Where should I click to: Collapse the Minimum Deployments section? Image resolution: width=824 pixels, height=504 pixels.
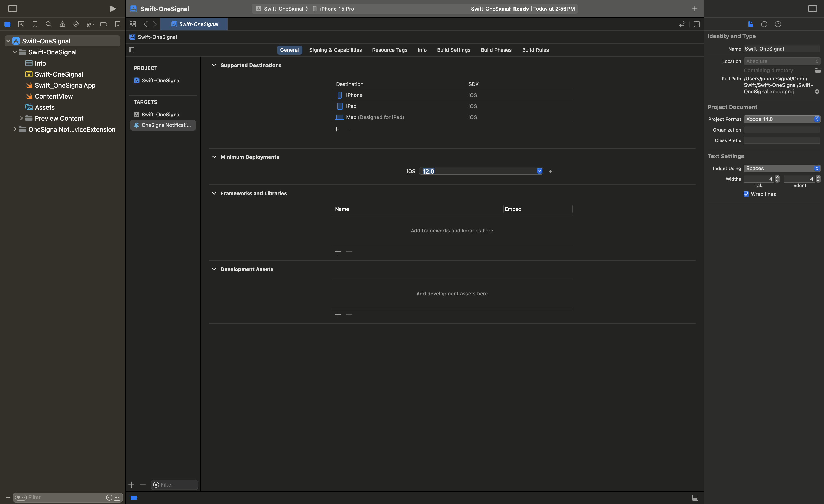click(x=214, y=157)
